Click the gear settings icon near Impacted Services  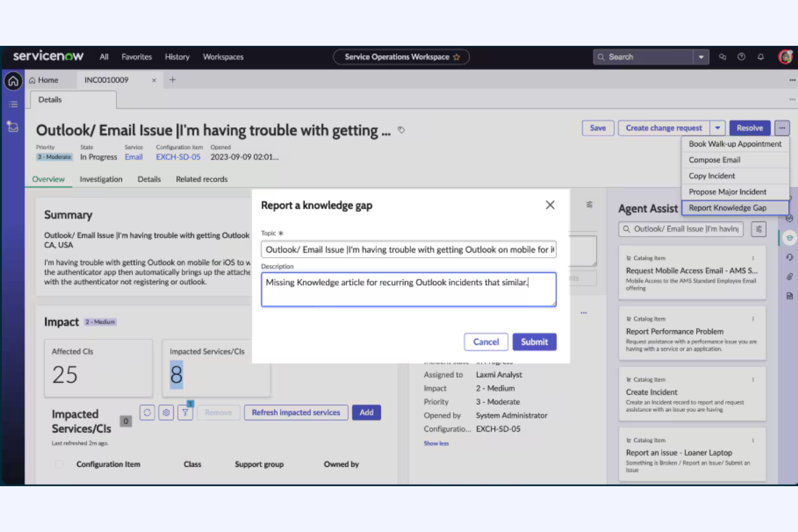[166, 412]
